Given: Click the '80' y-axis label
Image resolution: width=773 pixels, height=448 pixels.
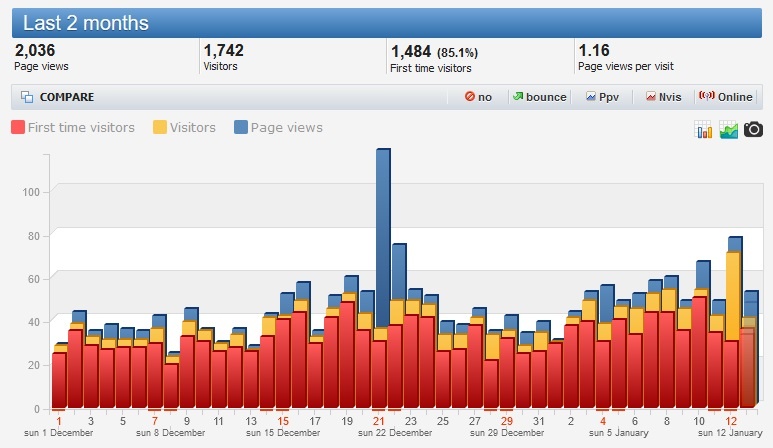Looking at the screenshot, I should click(34, 236).
